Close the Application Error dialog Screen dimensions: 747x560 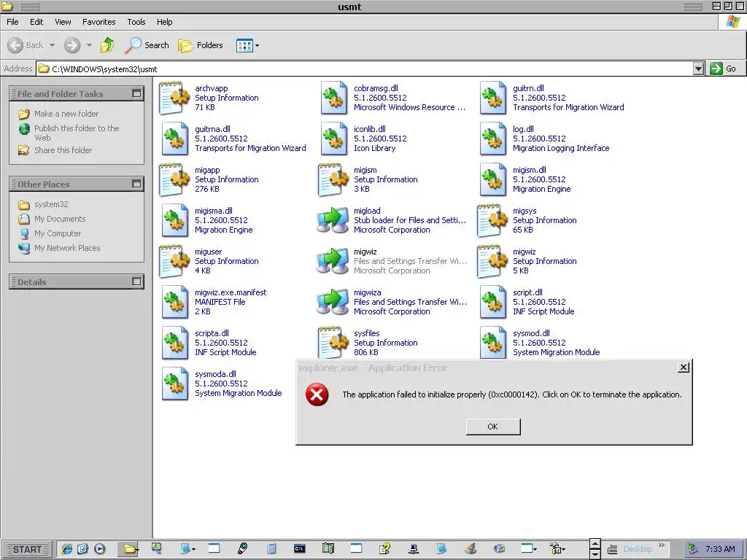pos(683,367)
